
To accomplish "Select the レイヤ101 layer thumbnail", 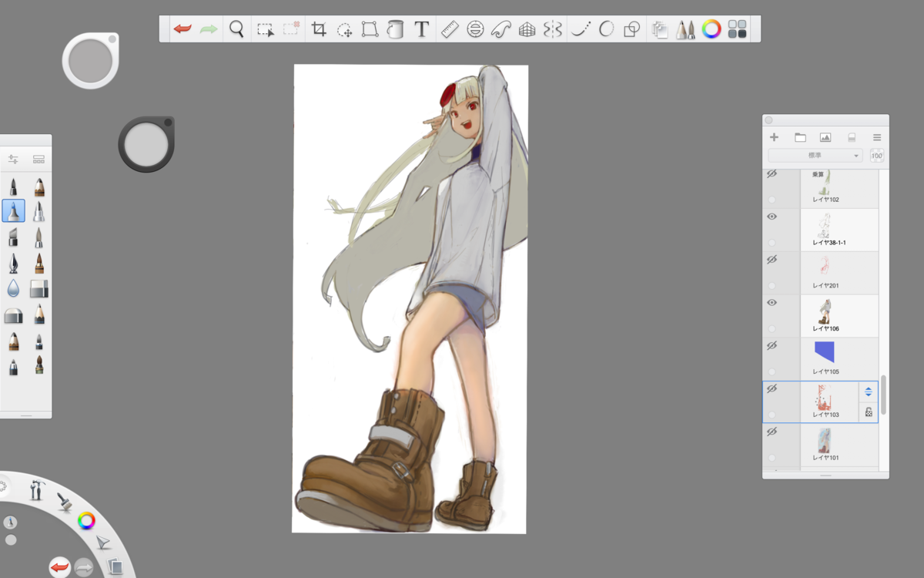I will 825,441.
